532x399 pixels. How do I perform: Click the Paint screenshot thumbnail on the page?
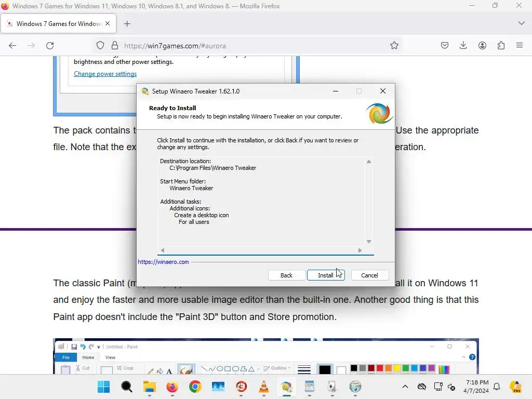266,356
